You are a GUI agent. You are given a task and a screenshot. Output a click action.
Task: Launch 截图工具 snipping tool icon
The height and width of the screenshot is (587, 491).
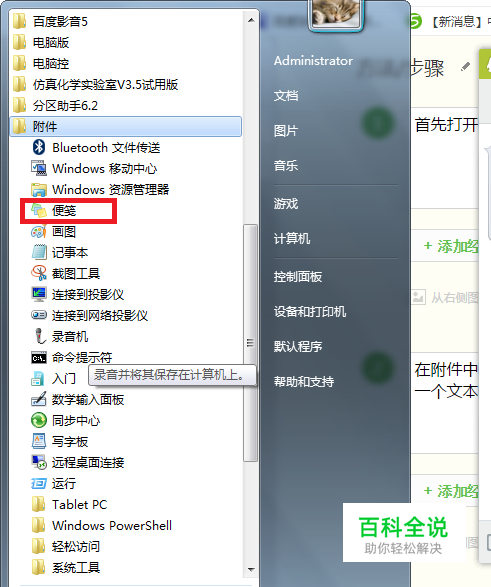[39, 273]
